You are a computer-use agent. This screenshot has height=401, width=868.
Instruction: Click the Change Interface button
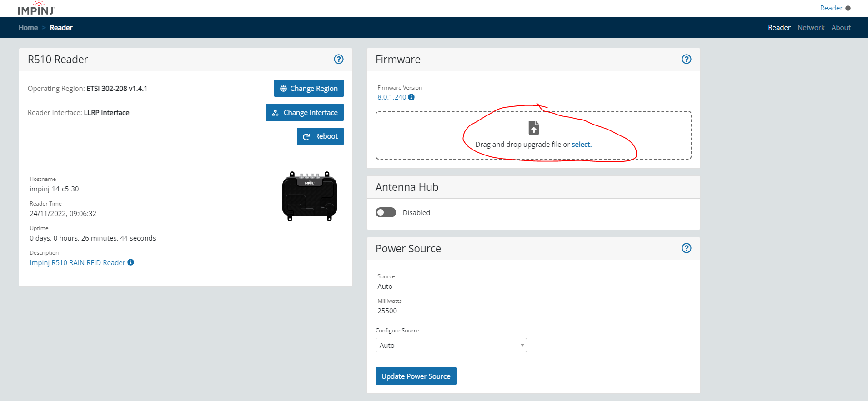(305, 112)
